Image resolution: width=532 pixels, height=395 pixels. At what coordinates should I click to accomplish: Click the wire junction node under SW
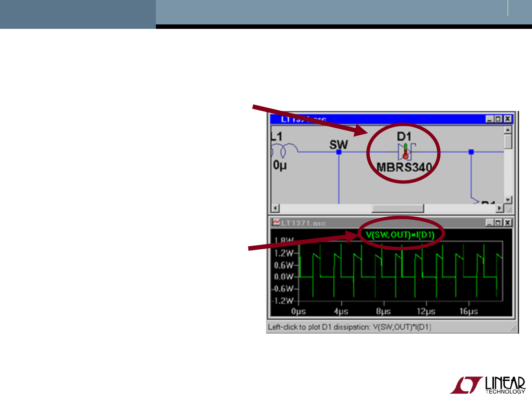click(x=339, y=152)
